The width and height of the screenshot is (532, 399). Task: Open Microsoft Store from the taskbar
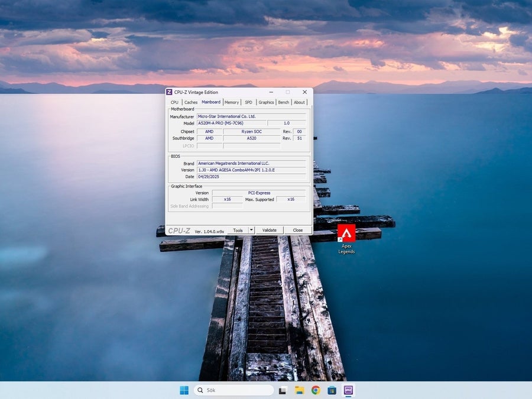(332, 390)
